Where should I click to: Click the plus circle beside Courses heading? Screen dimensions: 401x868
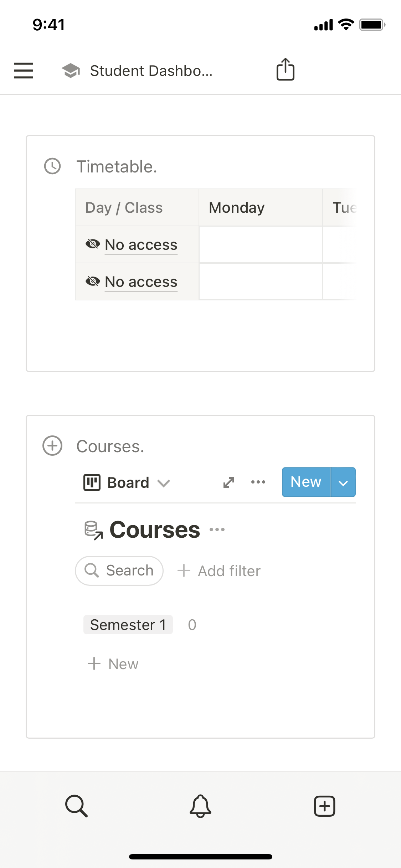pos(52,446)
